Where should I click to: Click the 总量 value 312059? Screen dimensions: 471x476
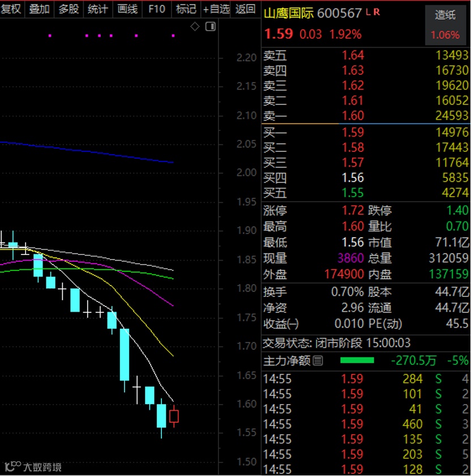tap(448, 258)
